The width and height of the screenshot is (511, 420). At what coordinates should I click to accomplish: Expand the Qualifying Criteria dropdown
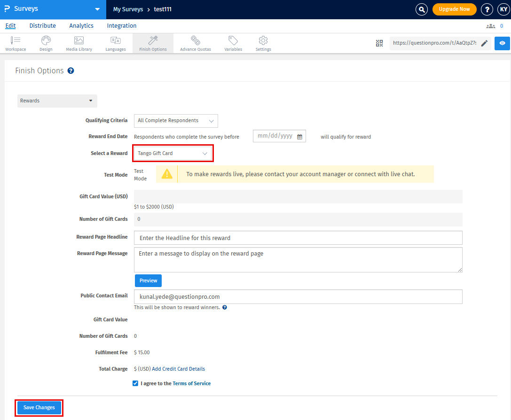(176, 121)
